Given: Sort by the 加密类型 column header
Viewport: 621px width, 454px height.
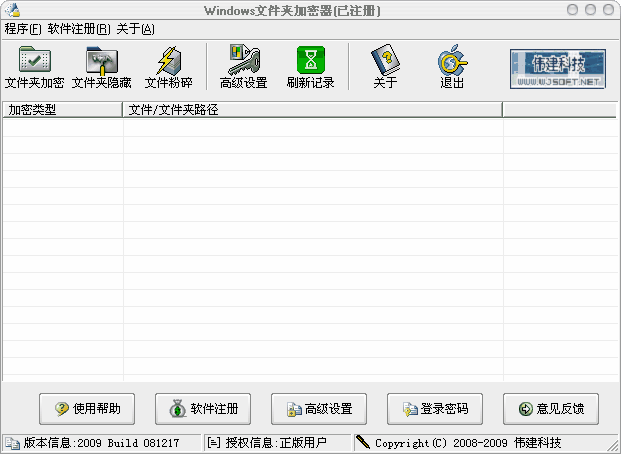Looking at the screenshot, I should (x=62, y=109).
